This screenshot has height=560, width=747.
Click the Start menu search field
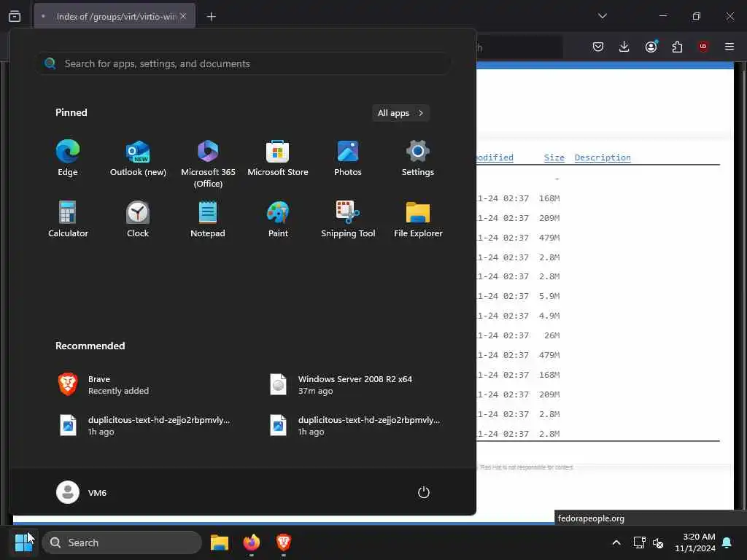point(244,63)
